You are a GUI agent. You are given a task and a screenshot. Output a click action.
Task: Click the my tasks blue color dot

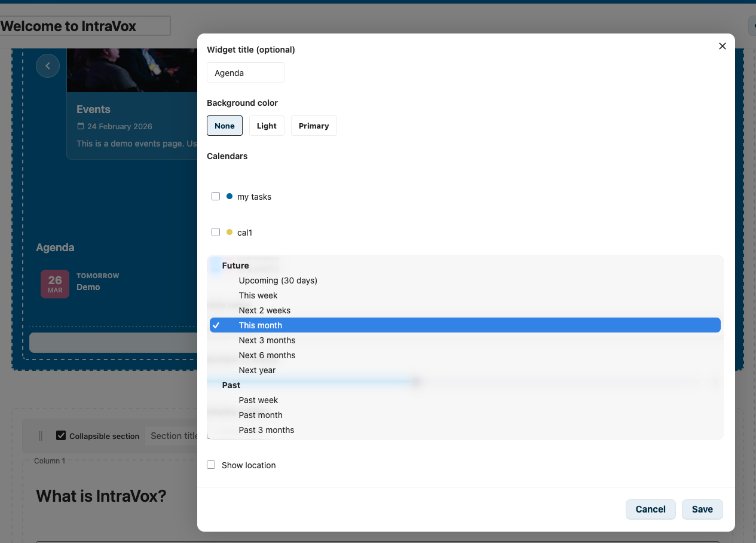point(229,196)
